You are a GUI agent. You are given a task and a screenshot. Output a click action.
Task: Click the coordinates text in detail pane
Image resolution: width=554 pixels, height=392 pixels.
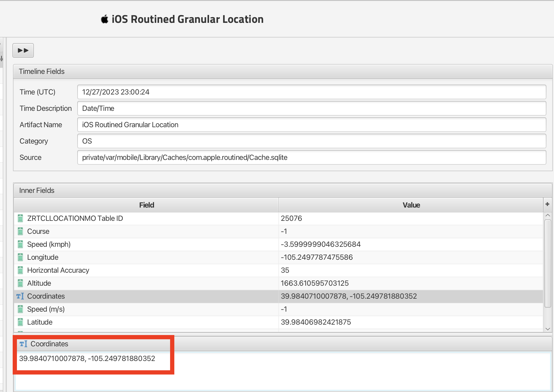(x=87, y=358)
